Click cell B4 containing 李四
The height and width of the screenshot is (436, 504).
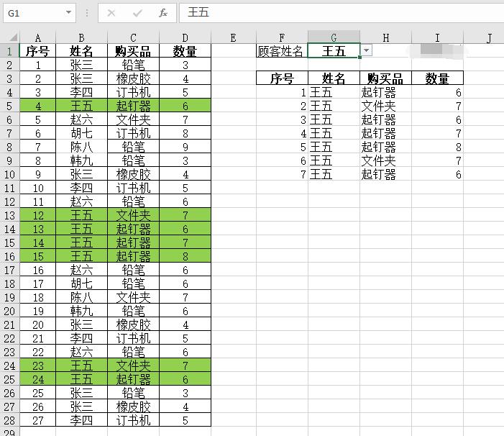coord(82,92)
